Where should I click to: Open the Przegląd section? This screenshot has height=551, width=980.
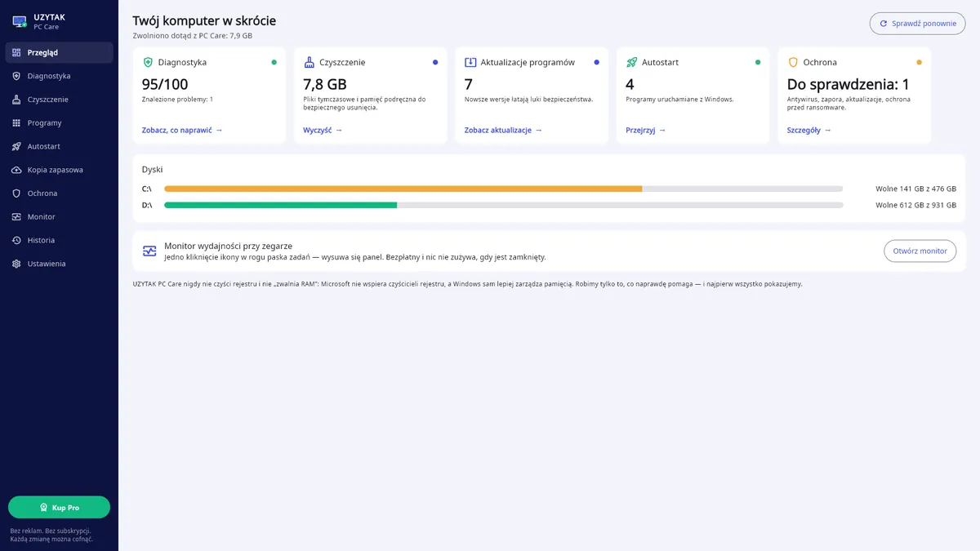point(59,52)
